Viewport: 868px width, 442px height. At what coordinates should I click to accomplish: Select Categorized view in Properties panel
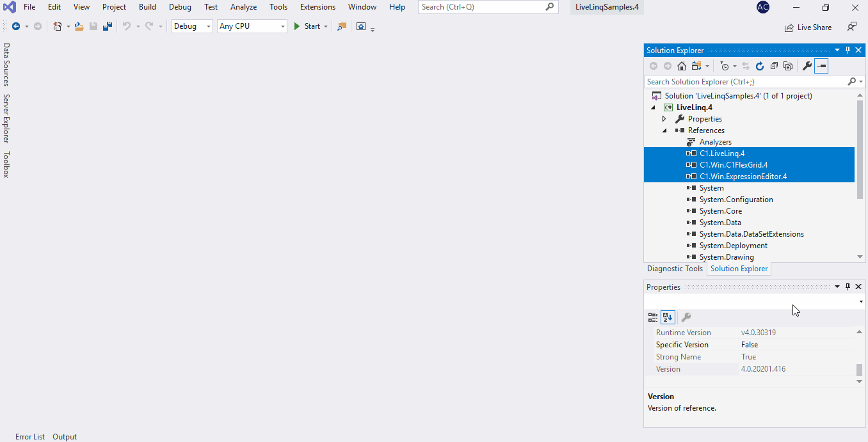click(653, 317)
